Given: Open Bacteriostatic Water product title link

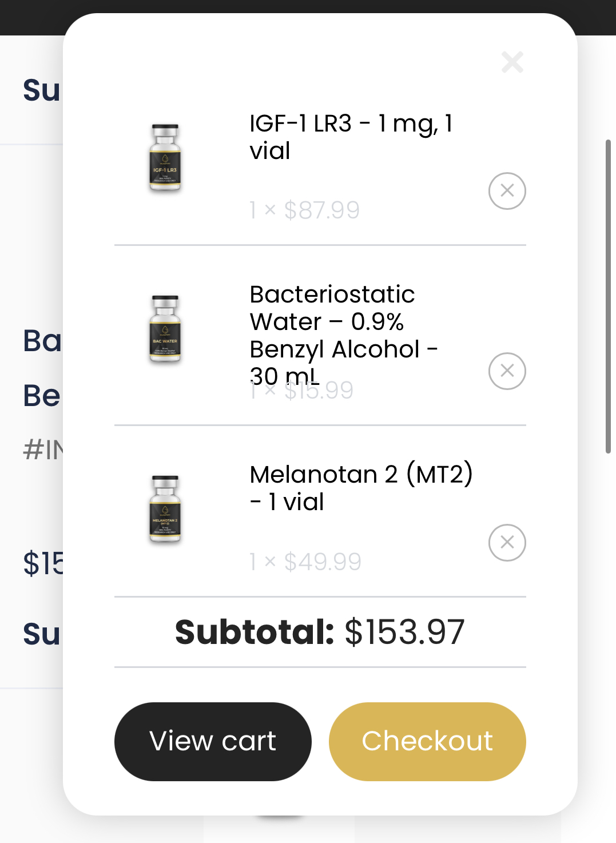Looking at the screenshot, I should coord(344,335).
